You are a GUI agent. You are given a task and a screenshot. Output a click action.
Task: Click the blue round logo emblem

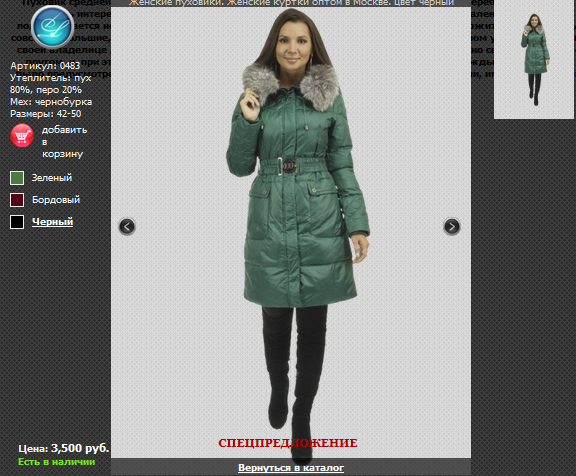(52, 27)
